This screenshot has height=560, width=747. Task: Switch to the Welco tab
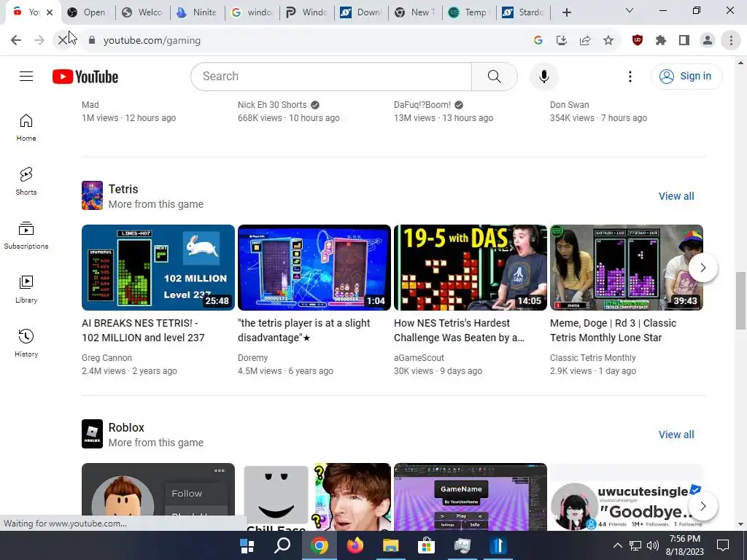[142, 12]
